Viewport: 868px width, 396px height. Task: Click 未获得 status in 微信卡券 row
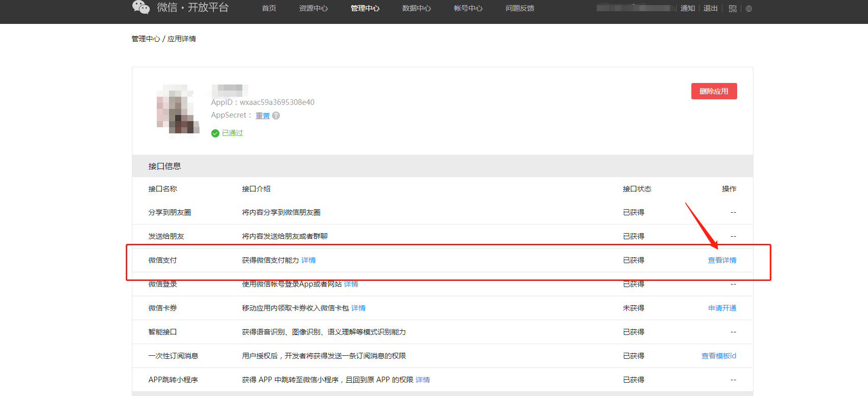tap(633, 308)
